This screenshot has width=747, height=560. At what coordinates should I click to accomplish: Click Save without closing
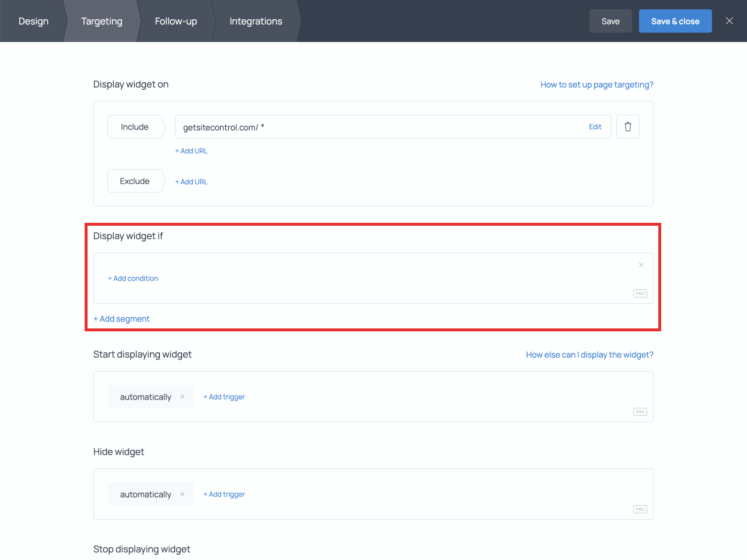(x=610, y=20)
